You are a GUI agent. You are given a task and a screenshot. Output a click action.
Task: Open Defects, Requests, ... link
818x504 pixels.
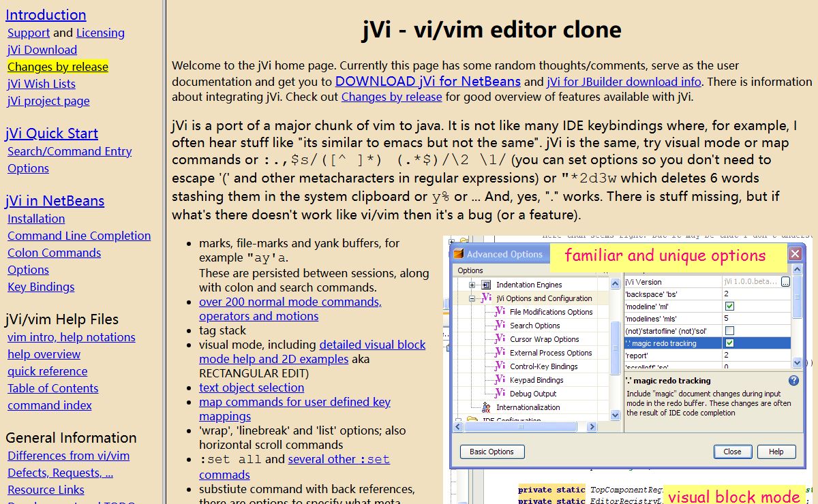(x=61, y=473)
